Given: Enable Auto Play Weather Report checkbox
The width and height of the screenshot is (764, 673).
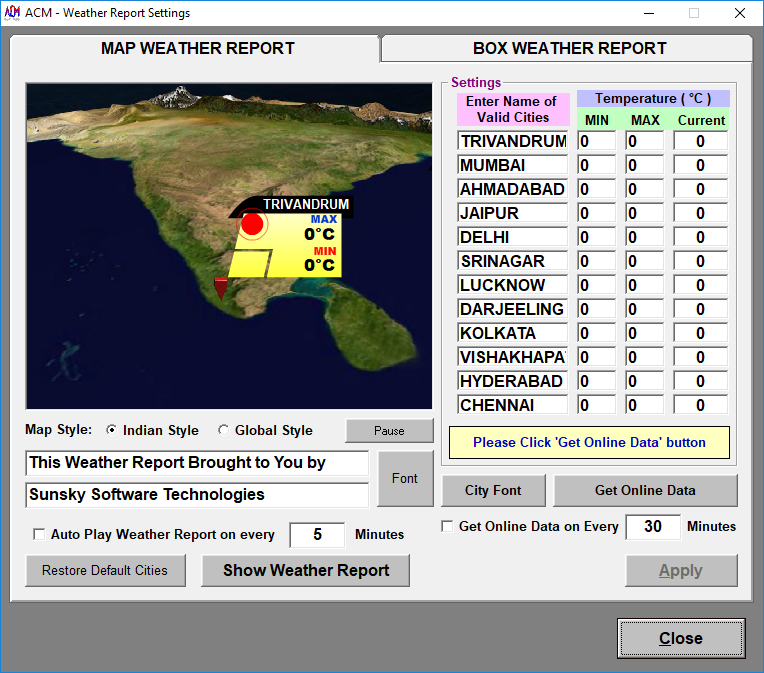Looking at the screenshot, I should [x=39, y=534].
